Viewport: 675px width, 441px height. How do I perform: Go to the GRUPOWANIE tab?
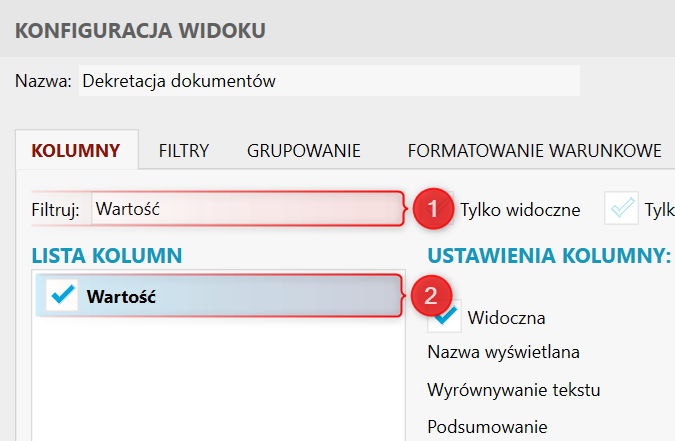[x=304, y=151]
